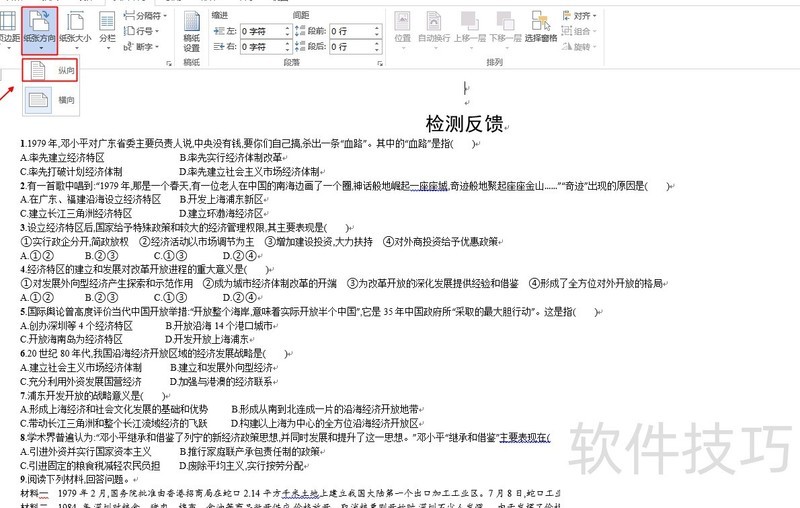Expand the 断字 hyphenation dropdown
This screenshot has height=508, width=800.
pos(145,46)
